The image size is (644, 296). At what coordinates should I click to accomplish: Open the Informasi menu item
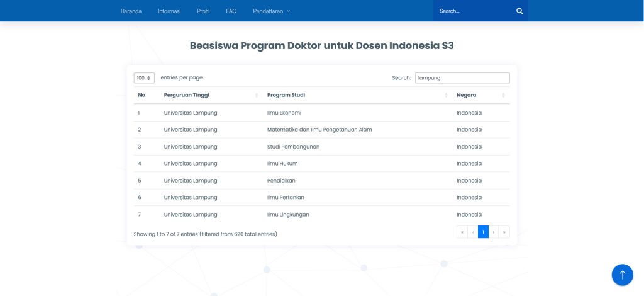pos(169,11)
